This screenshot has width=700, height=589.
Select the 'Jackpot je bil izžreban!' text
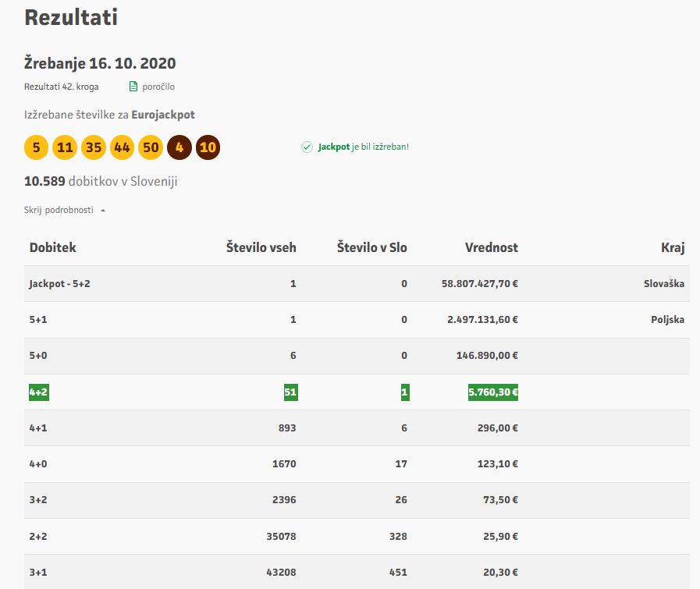tap(364, 147)
